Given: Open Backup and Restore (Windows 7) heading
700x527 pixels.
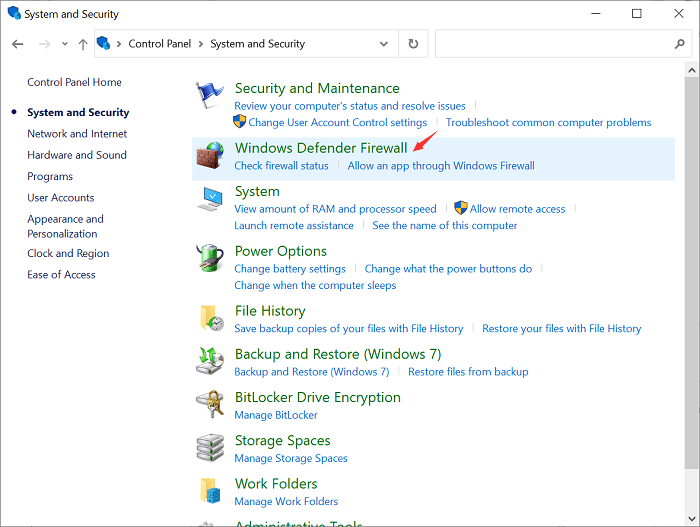Looking at the screenshot, I should coord(338,354).
